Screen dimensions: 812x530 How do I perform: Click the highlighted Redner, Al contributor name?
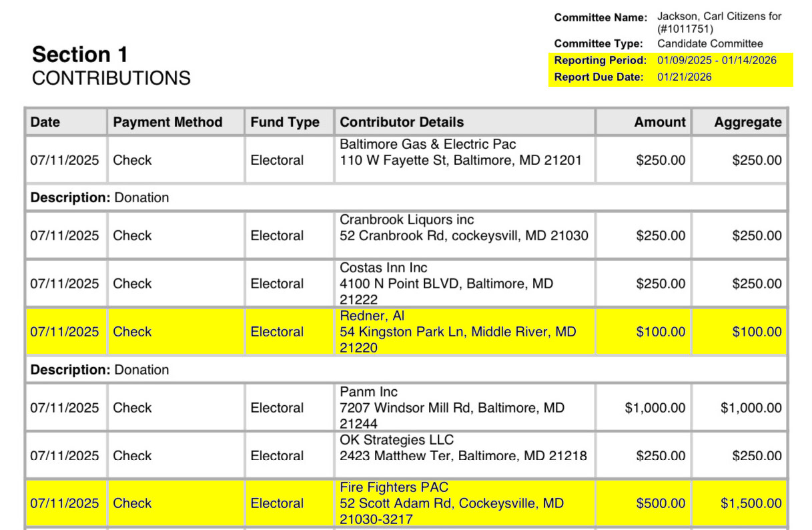372,316
